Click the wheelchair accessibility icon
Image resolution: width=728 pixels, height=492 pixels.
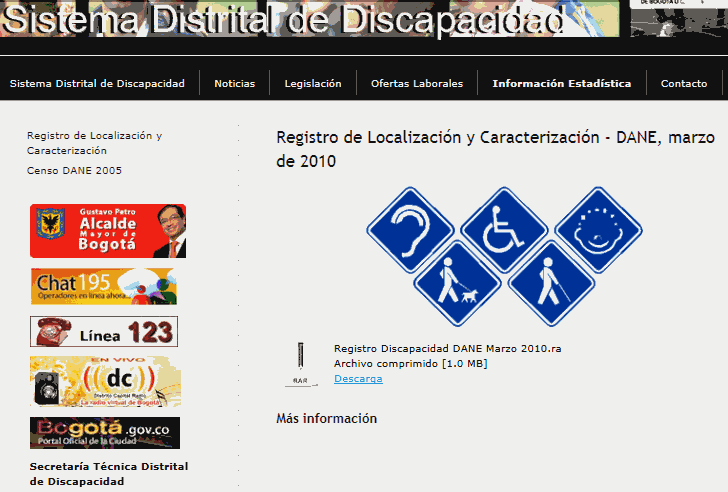click(503, 231)
